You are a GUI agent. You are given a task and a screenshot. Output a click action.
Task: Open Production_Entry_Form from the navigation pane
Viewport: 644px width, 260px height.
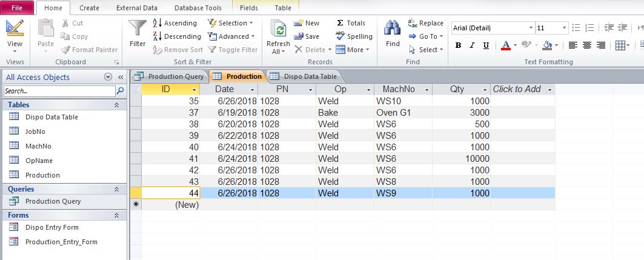point(61,242)
